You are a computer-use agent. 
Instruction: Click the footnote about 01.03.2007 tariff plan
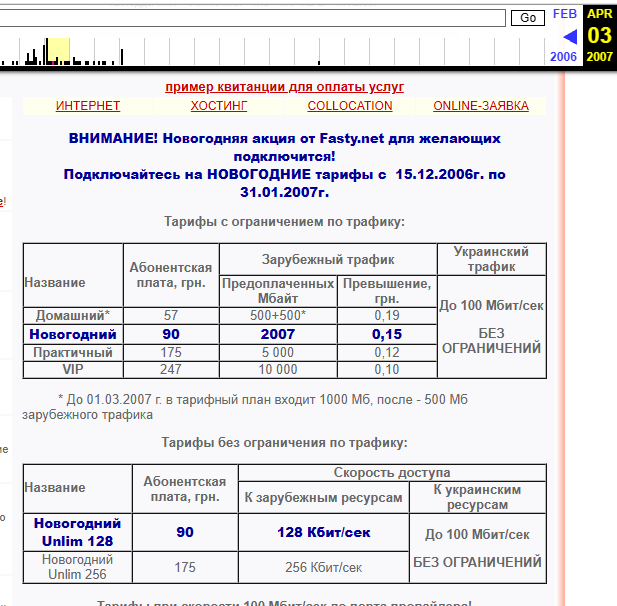tap(245, 407)
